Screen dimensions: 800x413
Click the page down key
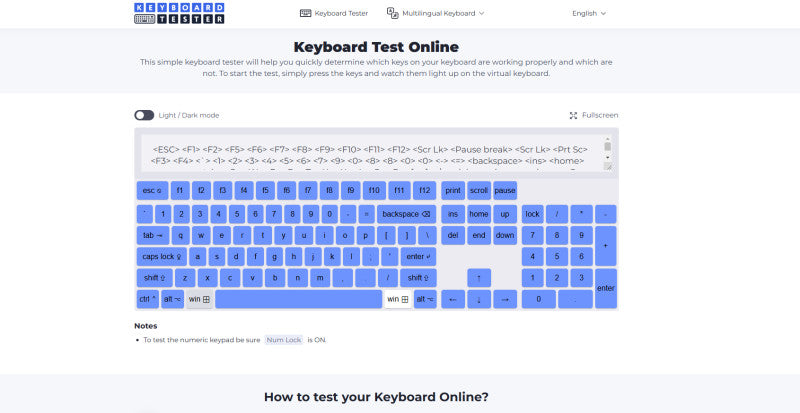pos(505,235)
